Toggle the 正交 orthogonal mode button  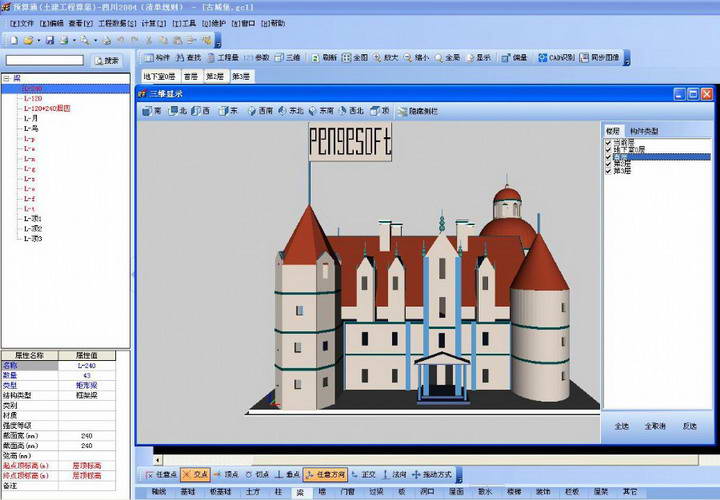364,474
